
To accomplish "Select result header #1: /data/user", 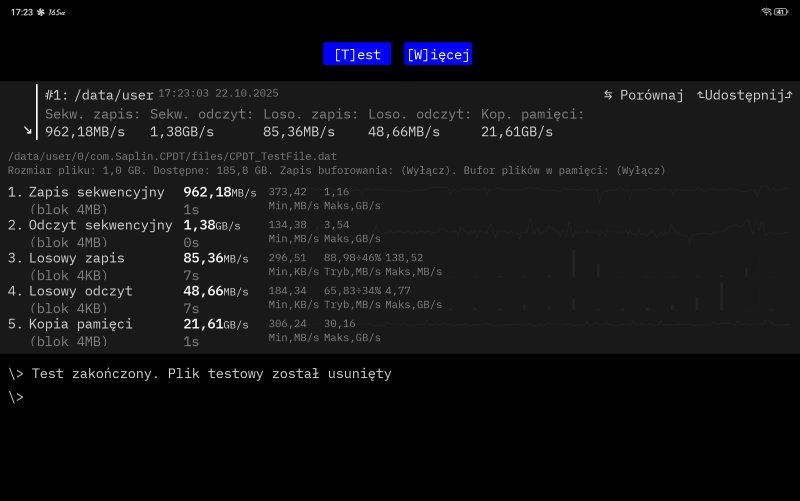I will tap(99, 95).
